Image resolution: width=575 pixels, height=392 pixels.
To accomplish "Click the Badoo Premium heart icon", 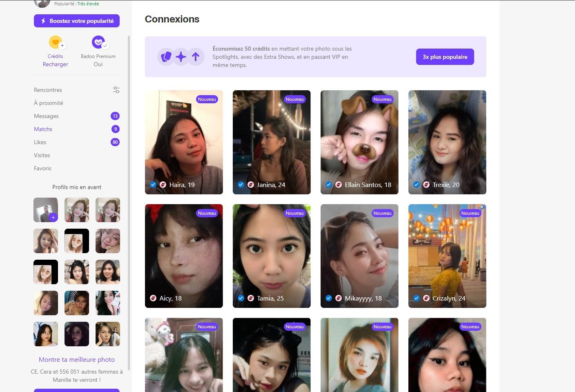I will 98,42.
